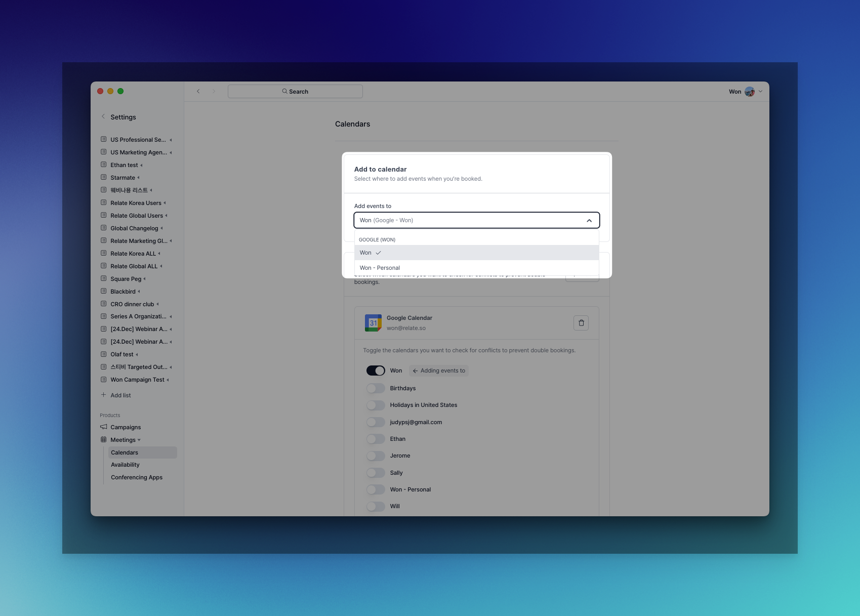Switch on the Sally calendar toggle
The width and height of the screenshot is (860, 616).
point(376,473)
